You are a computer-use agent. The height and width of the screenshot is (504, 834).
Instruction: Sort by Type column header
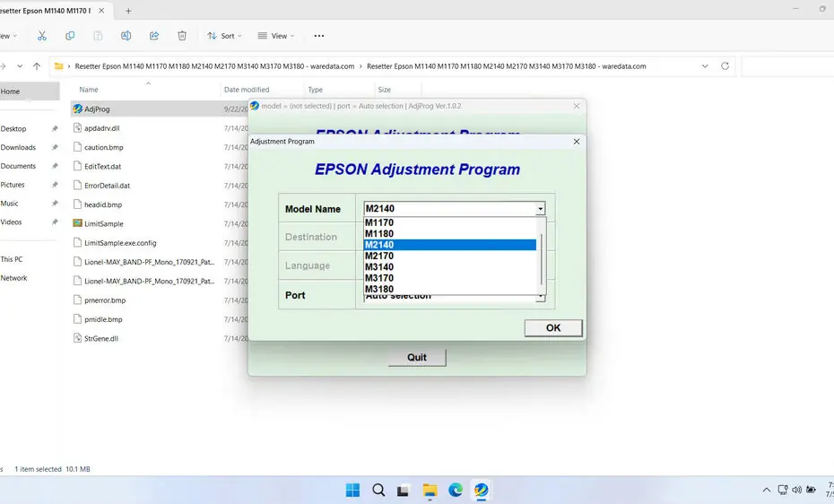click(x=316, y=90)
